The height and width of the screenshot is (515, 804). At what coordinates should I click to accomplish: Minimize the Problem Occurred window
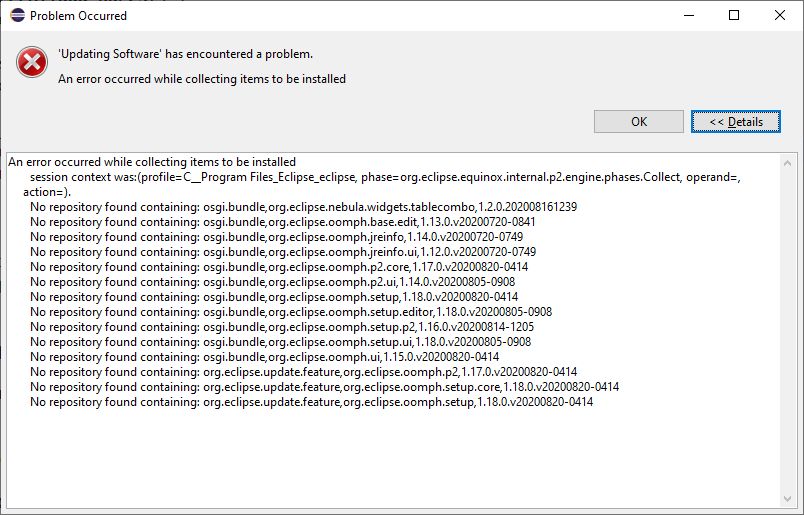tap(688, 16)
